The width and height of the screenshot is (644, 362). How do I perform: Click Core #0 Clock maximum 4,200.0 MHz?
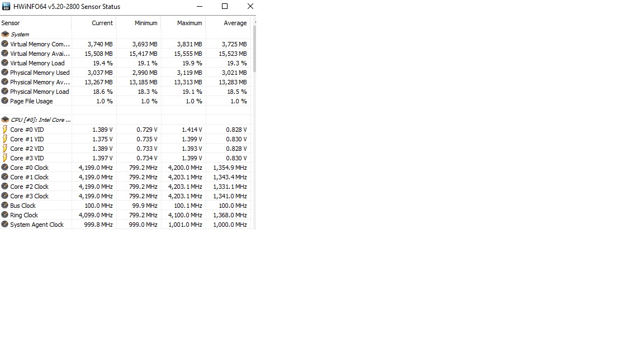(x=185, y=168)
